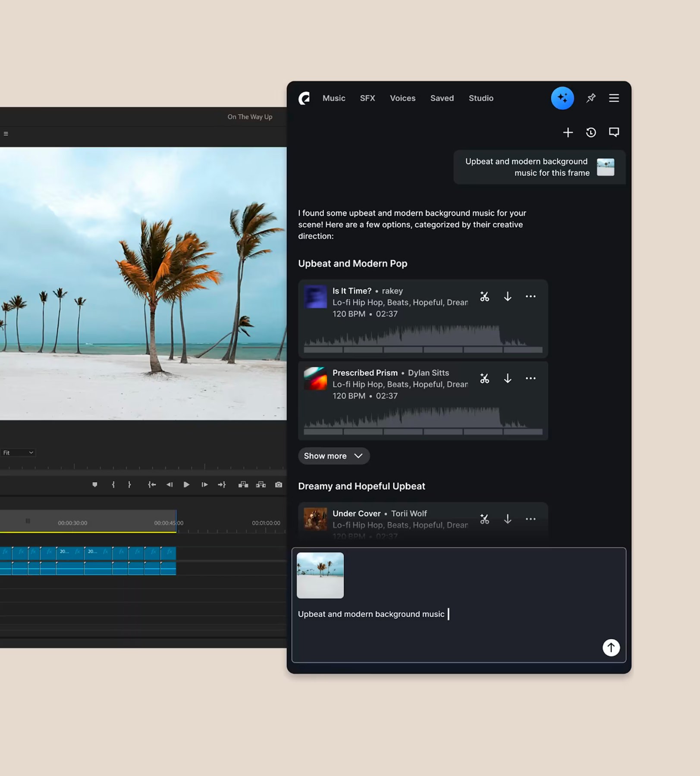Image resolution: width=700 pixels, height=776 pixels.
Task: Step back one frame in the editor
Action: [x=170, y=485]
